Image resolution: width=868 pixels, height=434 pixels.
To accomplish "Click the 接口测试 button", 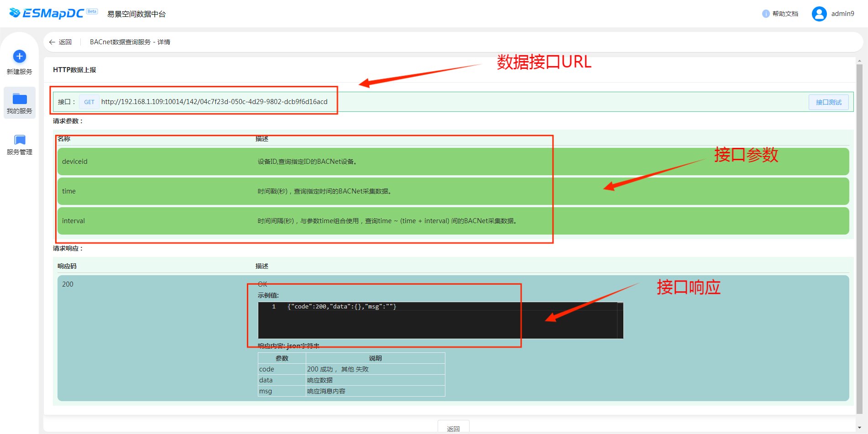I will click(x=828, y=102).
